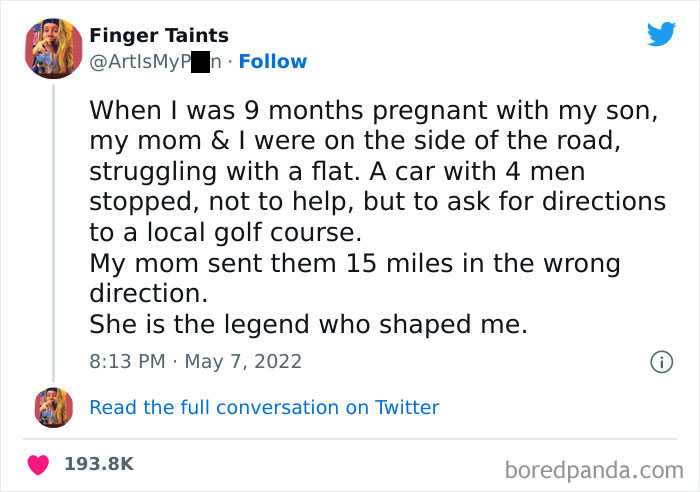Click the small avatar beside conversation link
700x492 pixels.
[x=54, y=407]
